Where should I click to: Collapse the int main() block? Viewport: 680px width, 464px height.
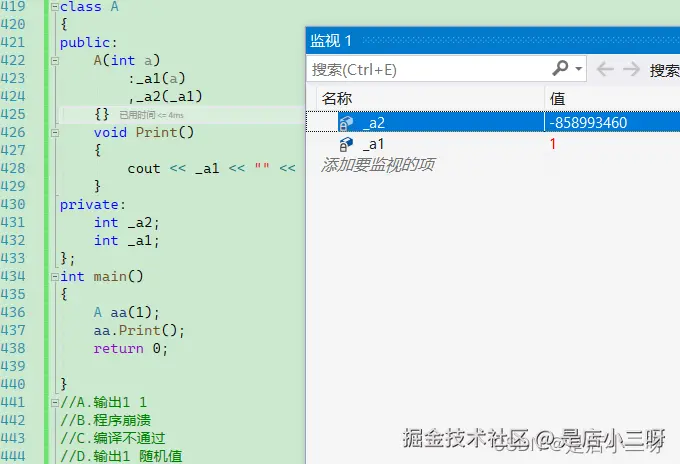pos(55,277)
